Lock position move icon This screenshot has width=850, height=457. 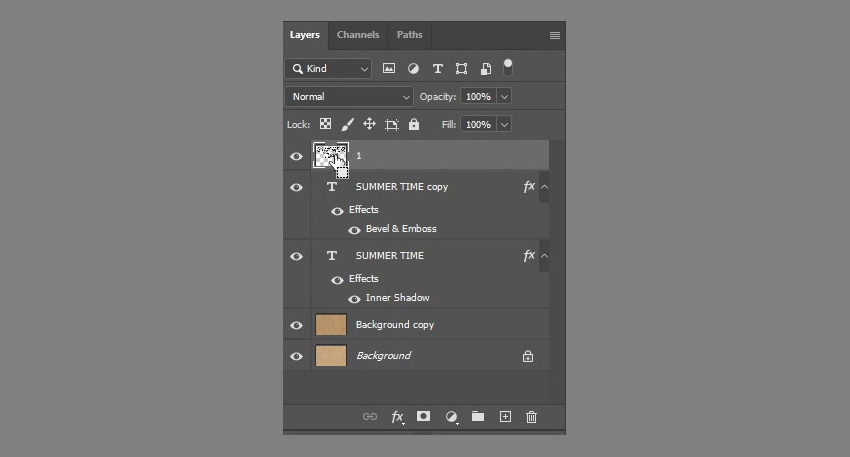[x=369, y=124]
